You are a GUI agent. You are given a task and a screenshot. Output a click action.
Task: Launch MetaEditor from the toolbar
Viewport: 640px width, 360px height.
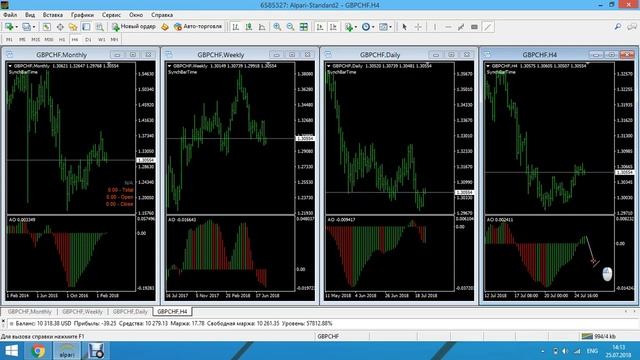click(164, 27)
